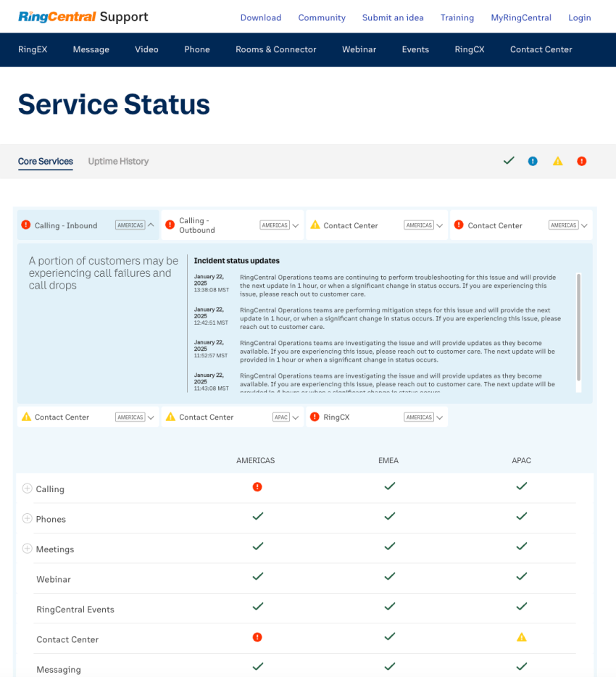
Task: Click the RingCentral Support logo
Action: [x=83, y=17]
